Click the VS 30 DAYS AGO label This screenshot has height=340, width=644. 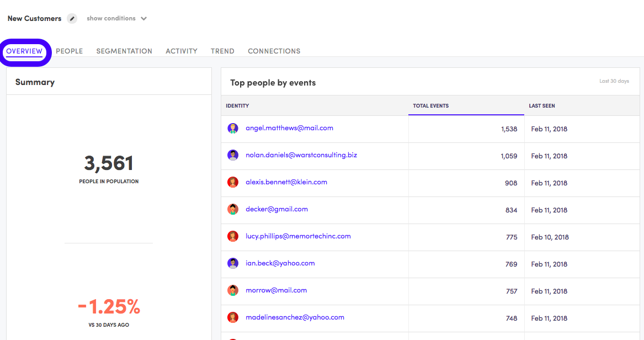pos(109,325)
